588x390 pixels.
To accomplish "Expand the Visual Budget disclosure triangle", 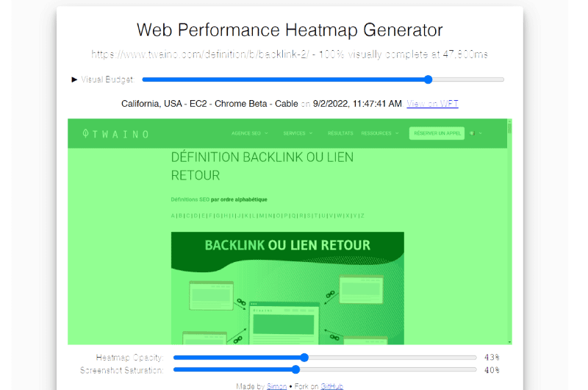I will pos(74,79).
